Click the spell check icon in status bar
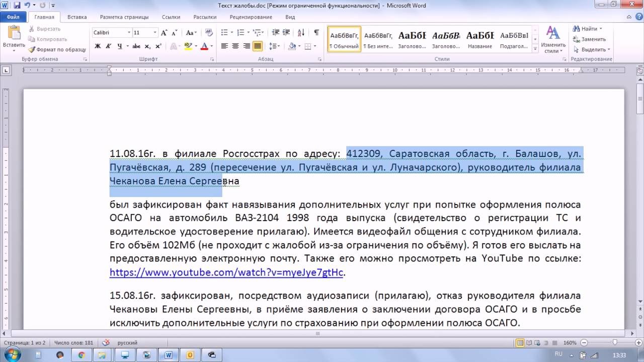 (x=106, y=342)
